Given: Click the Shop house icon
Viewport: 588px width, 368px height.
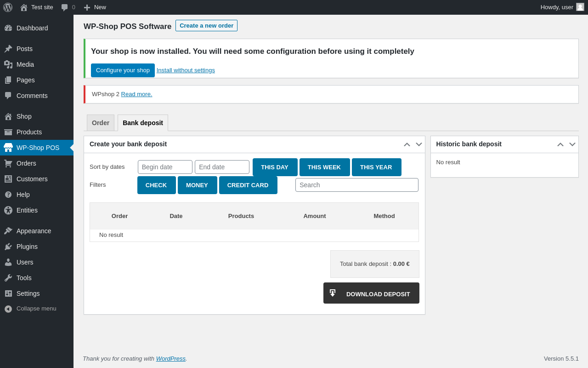Looking at the screenshot, I should 8,116.
